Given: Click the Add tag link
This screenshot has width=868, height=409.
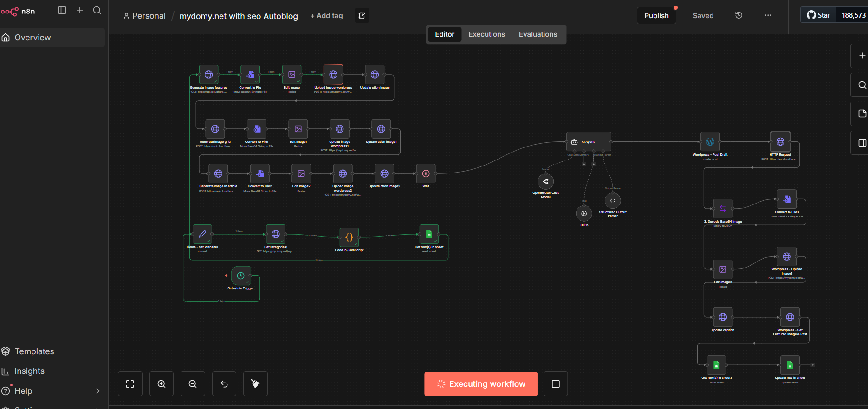Looking at the screenshot, I should (x=327, y=16).
